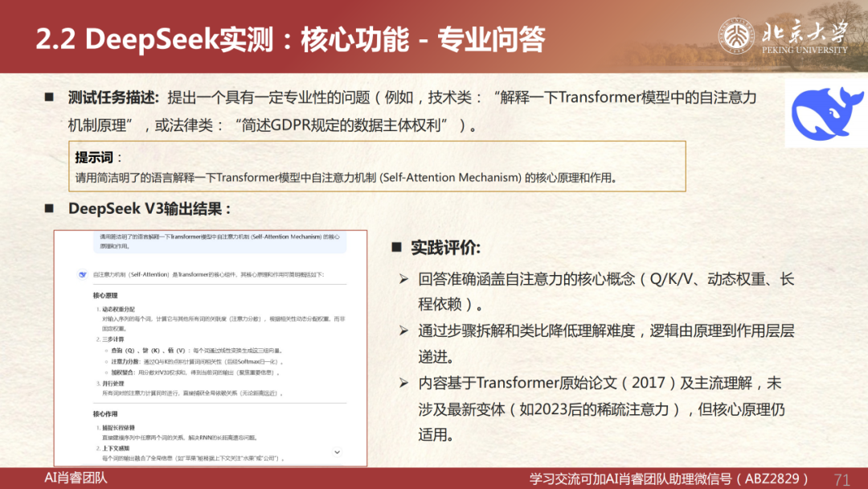This screenshot has width=868, height=489.
Task: Click the '1. 动态权重分配' item in the screenshot
Action: pos(115,309)
